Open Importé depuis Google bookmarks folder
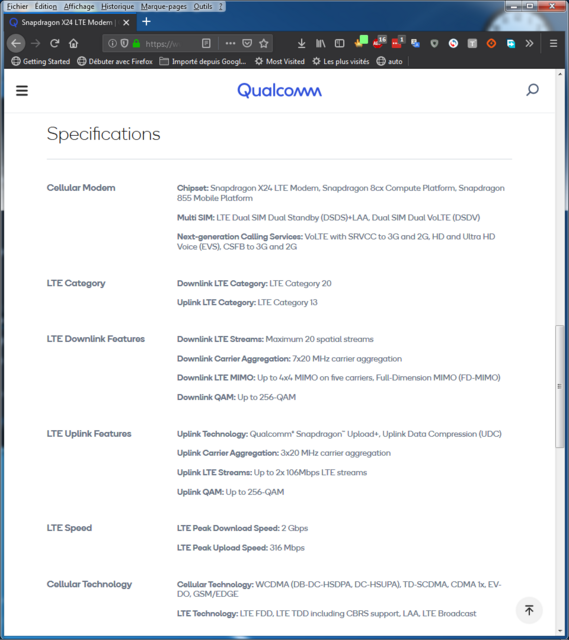Image resolution: width=569 pixels, height=640 pixels. pos(202,61)
